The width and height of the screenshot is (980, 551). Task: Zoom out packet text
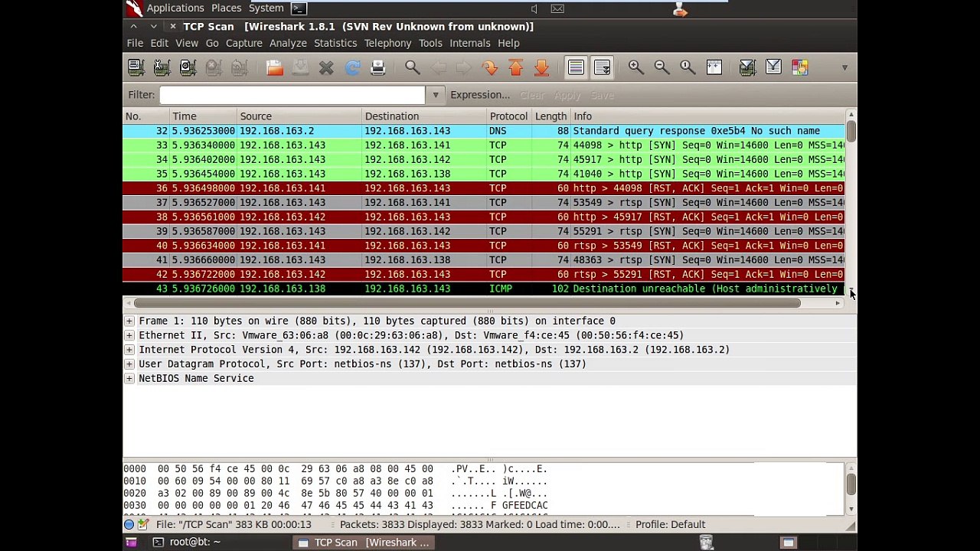661,67
